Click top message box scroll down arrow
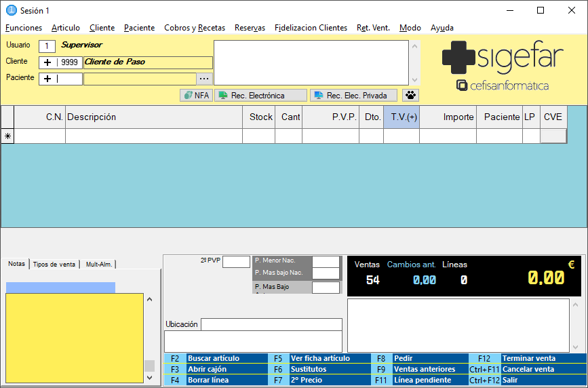This screenshot has width=588, height=388. 414,79
